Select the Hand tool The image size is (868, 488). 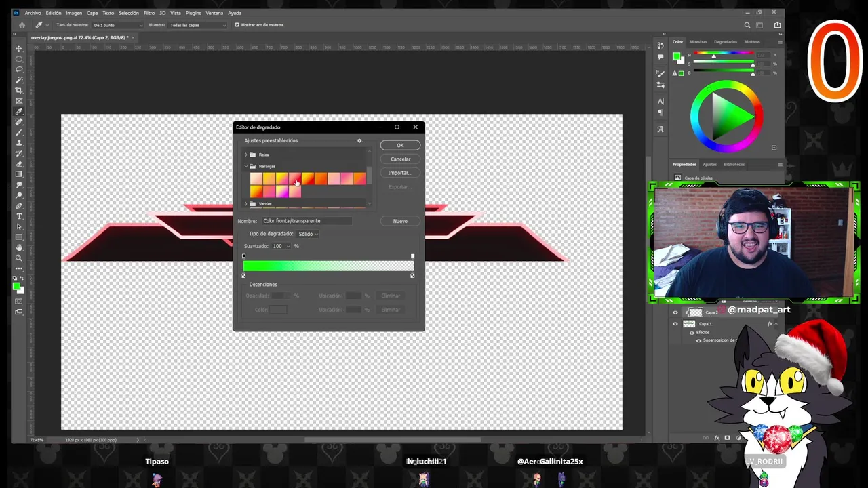[19, 247]
